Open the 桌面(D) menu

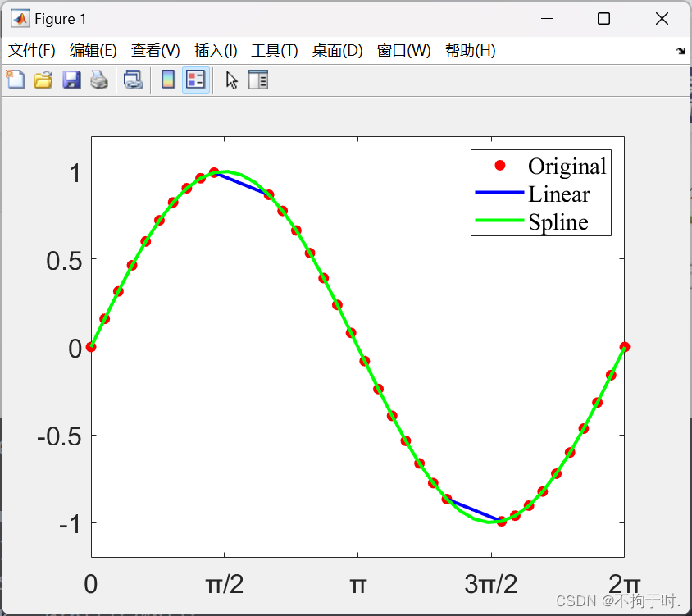(338, 51)
